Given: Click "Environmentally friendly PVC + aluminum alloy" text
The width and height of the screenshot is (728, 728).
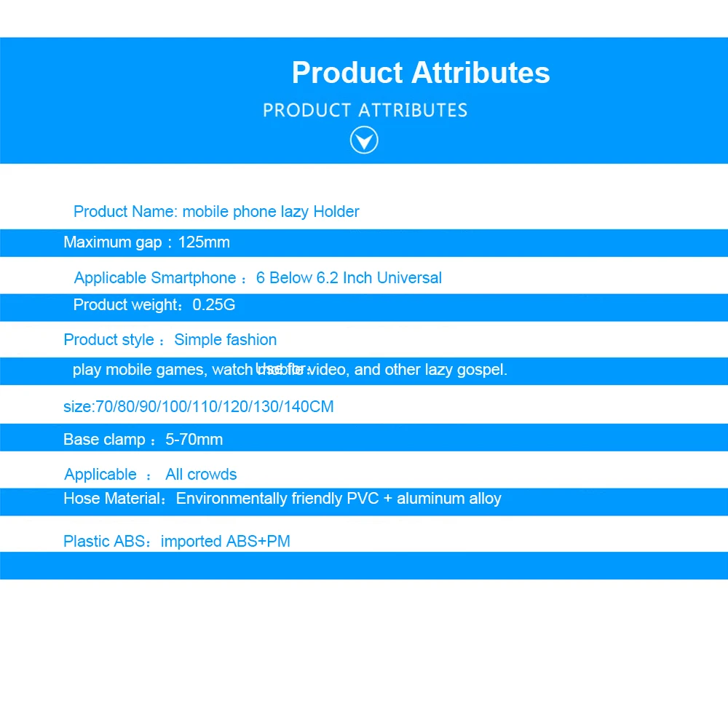Looking at the screenshot, I should (x=339, y=499).
